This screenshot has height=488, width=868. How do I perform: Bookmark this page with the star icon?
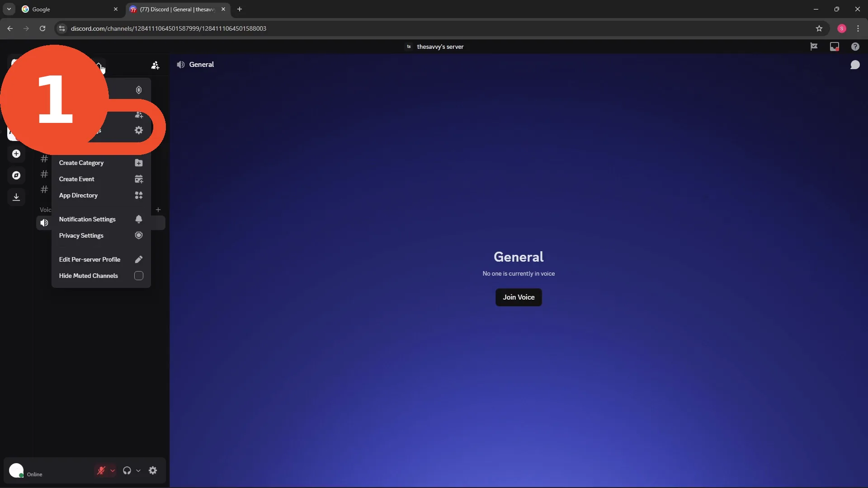point(819,28)
